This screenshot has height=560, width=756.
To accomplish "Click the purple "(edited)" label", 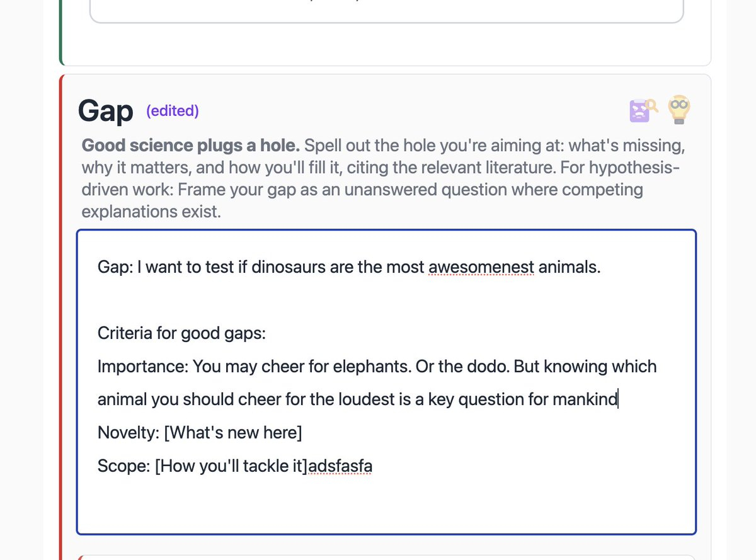I will [x=172, y=111].
